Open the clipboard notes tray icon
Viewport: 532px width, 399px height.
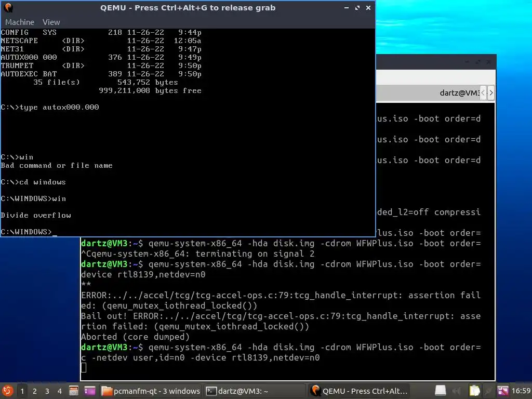[x=474, y=391]
